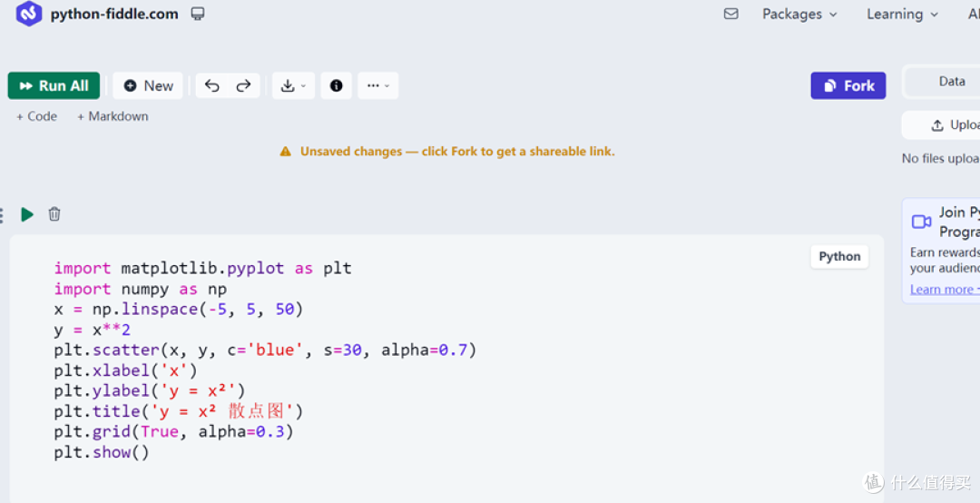Viewport: 980px width, 503px height.
Task: Click the 'No files uploaded' text
Action: (x=941, y=159)
